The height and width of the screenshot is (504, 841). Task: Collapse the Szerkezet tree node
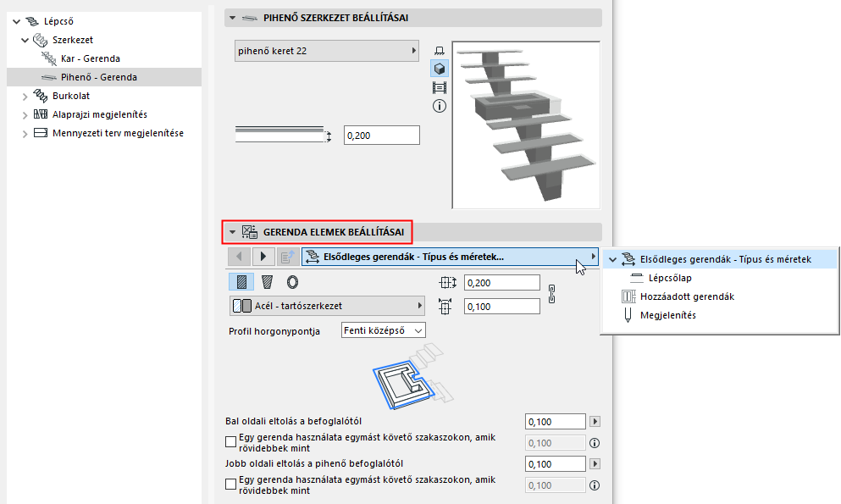coord(25,40)
